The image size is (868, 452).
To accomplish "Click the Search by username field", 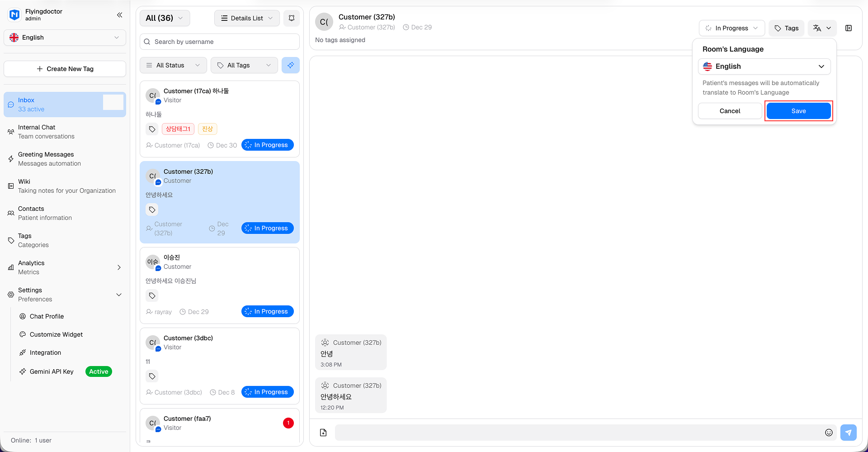I will 219,42.
